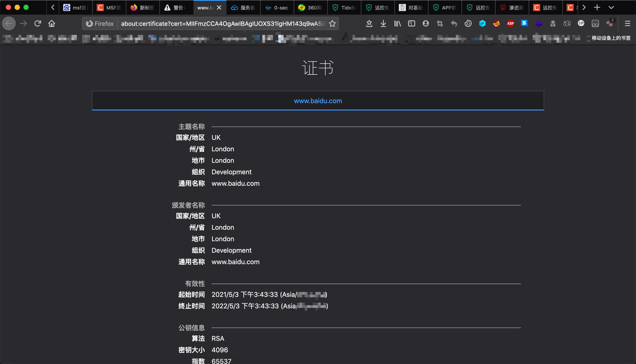Reload the current certificate page
The image size is (636, 364).
[x=38, y=23]
